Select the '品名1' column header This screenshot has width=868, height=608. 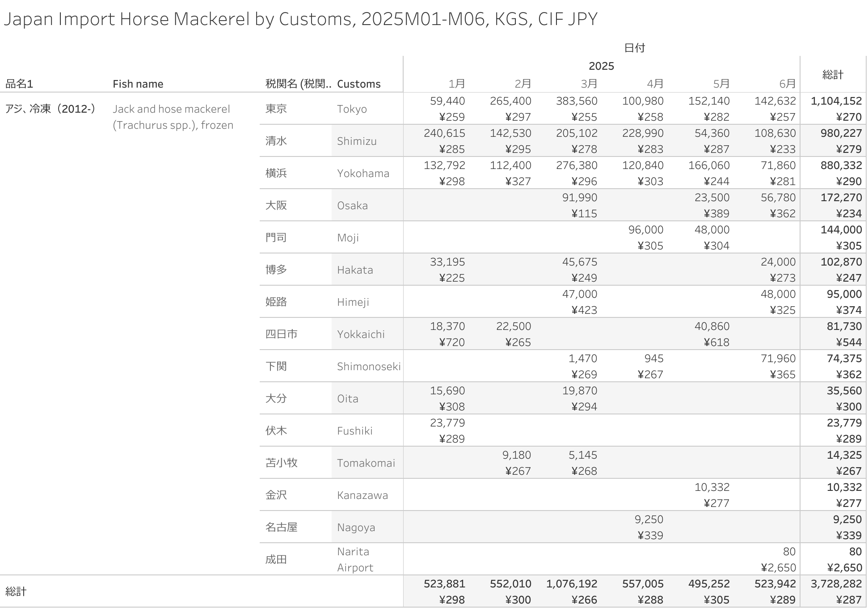pyautogui.click(x=19, y=84)
